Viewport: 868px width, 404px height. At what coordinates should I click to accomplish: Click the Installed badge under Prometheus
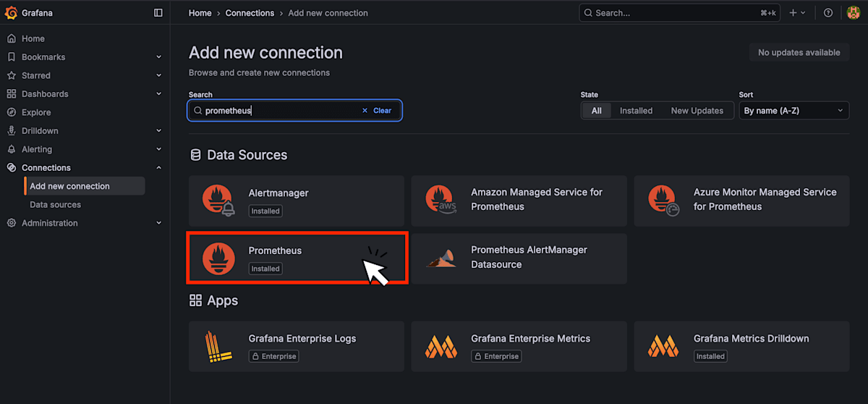click(x=265, y=269)
